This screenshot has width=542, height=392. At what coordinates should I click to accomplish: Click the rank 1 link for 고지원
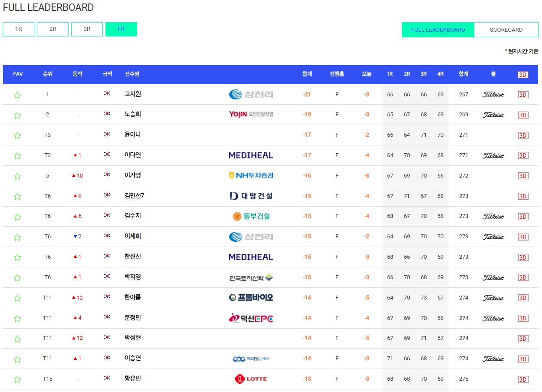click(48, 94)
